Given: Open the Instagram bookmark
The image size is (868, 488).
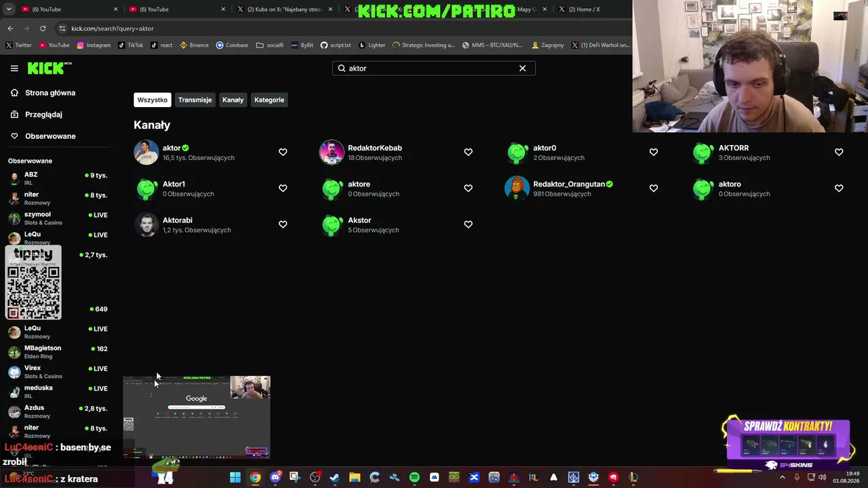Looking at the screenshot, I should (x=94, y=45).
